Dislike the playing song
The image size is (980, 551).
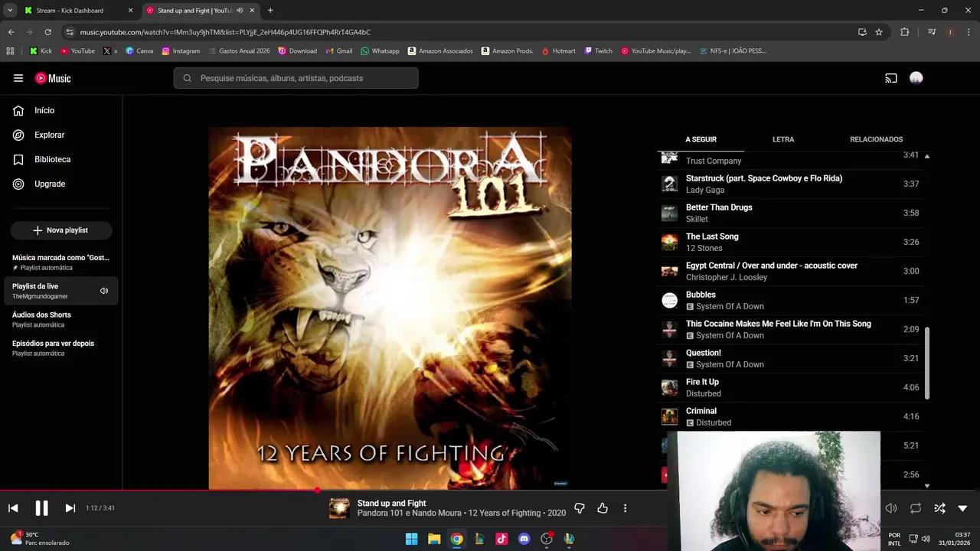pos(580,507)
